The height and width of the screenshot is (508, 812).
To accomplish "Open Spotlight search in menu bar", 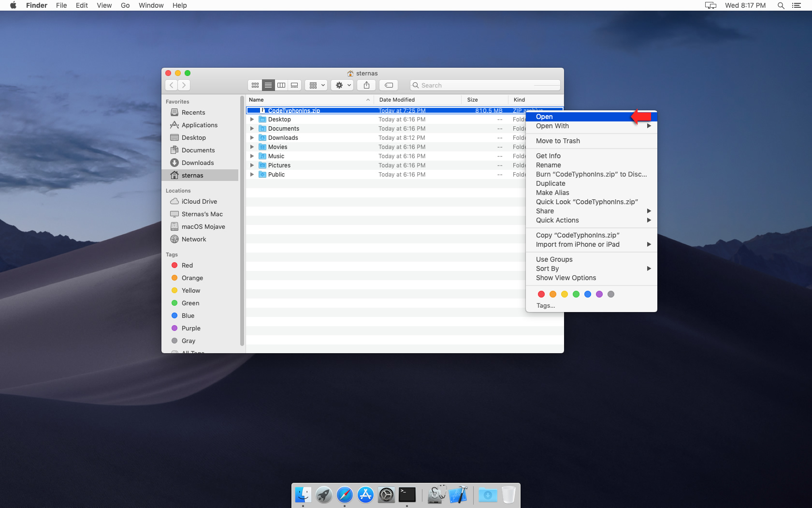I will (781, 5).
